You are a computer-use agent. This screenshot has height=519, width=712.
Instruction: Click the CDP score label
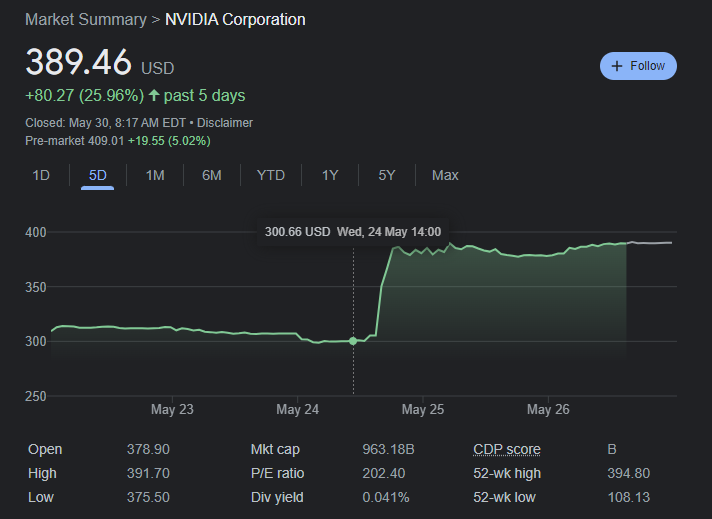tap(505, 450)
